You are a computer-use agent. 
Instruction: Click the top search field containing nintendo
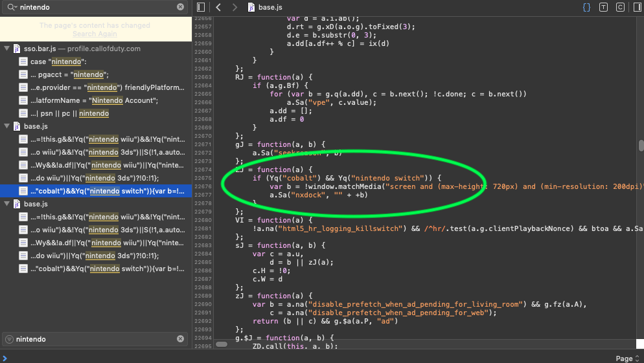(96, 7)
